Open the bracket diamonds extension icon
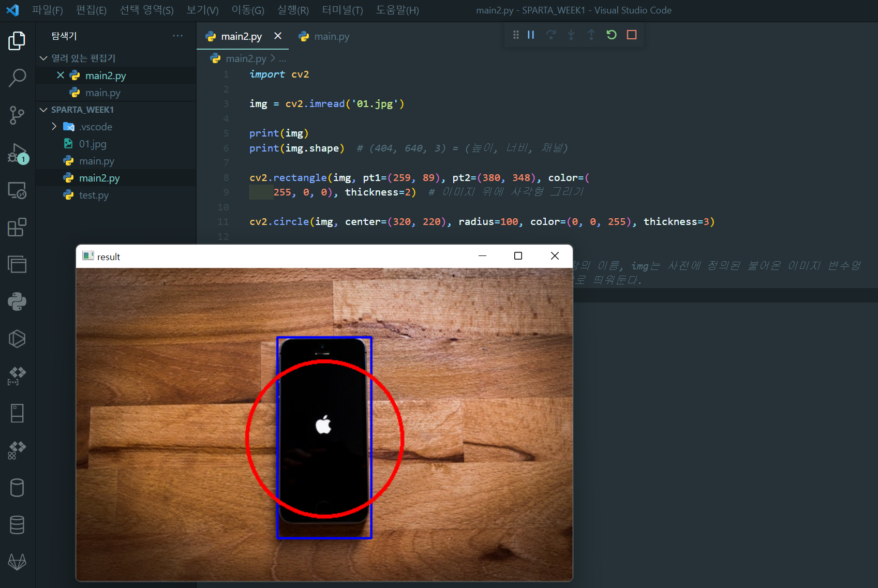 tap(17, 376)
